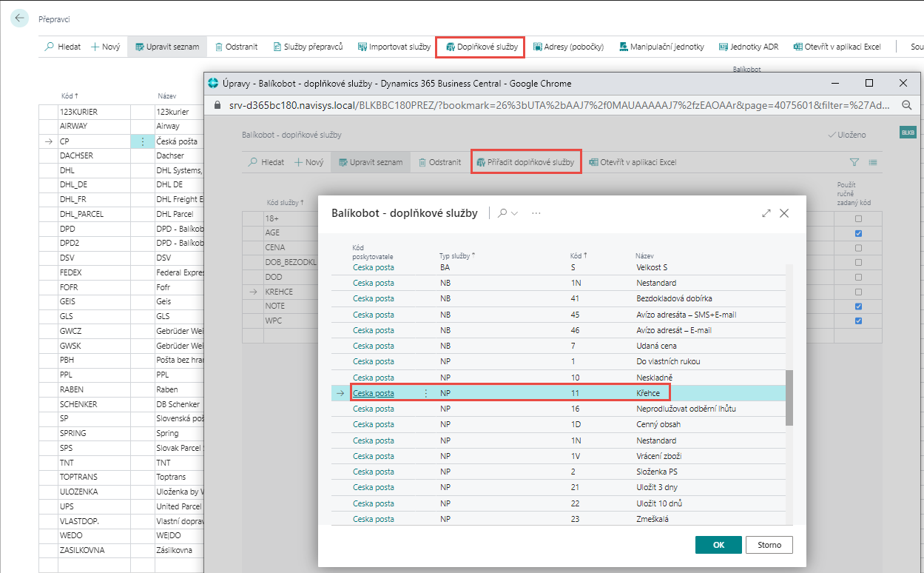Open the more options ellipsis in dialog
This screenshot has width=924, height=573.
(x=536, y=213)
